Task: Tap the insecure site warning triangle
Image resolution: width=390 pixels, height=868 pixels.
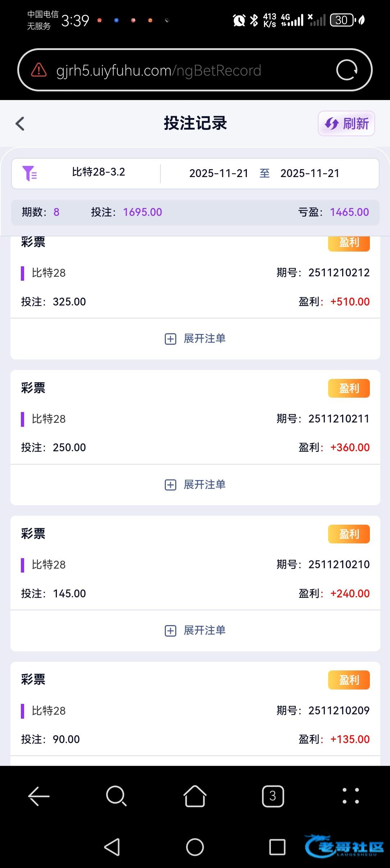Action: point(39,70)
